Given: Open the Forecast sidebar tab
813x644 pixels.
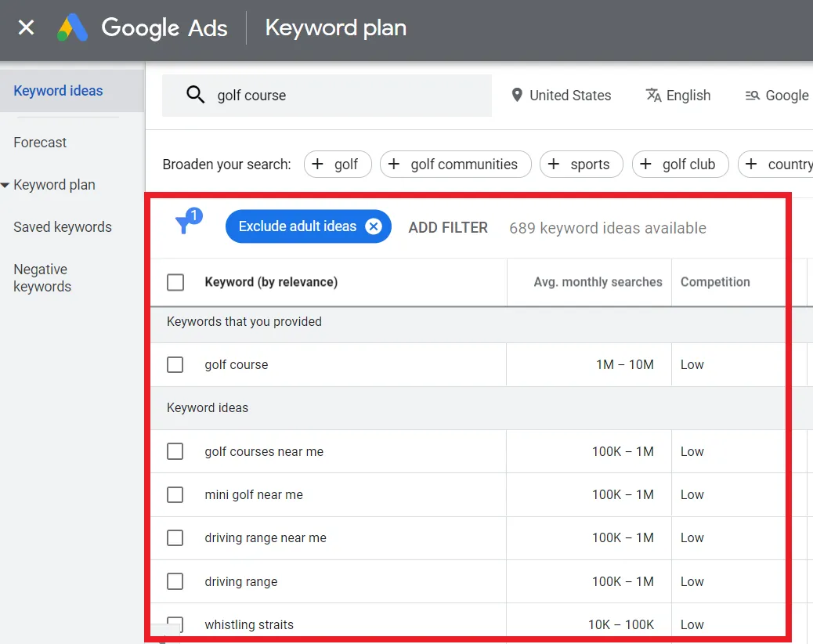Looking at the screenshot, I should [x=40, y=143].
